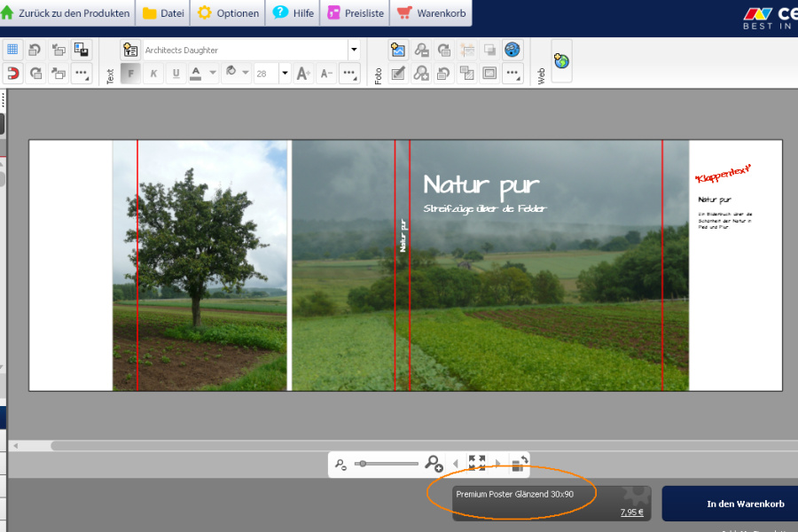
Task: Toggle the grid display icon
Action: [12, 51]
